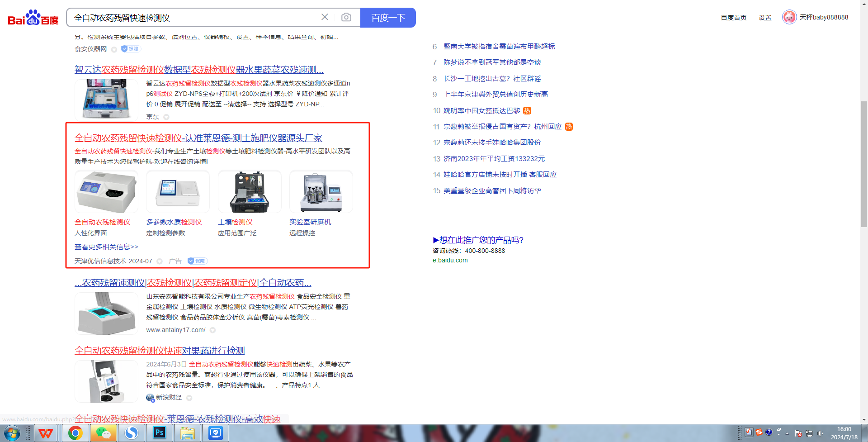
Task: Click 想在此推广您的产品吗? promotion link
Action: point(478,240)
